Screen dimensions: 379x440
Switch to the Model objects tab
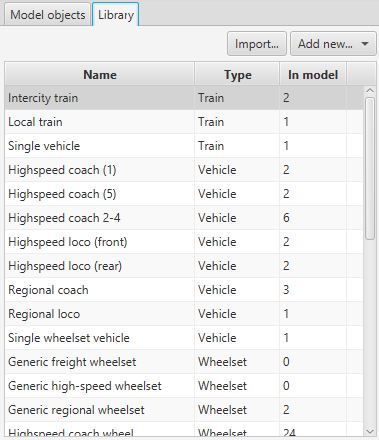[x=48, y=15]
